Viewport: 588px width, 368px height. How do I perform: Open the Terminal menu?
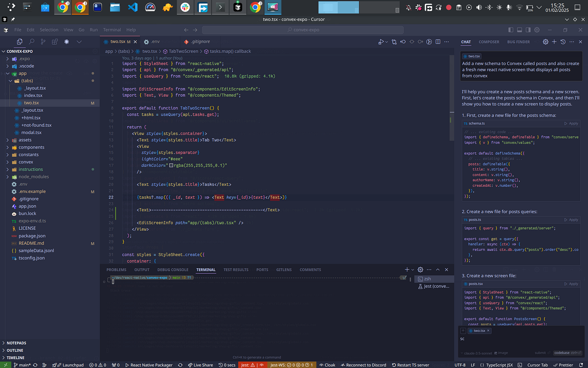(x=112, y=30)
